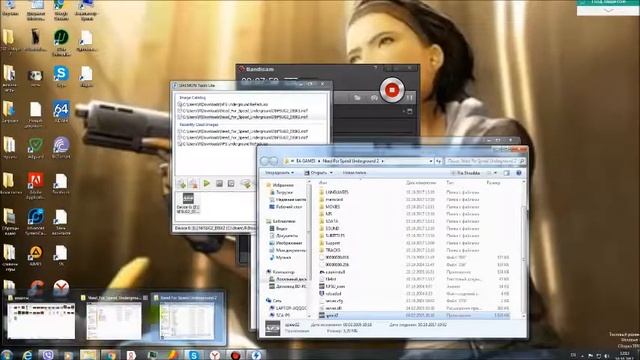The image size is (640, 360).
Task: Click the green Mount play icon
Action: click(207, 184)
